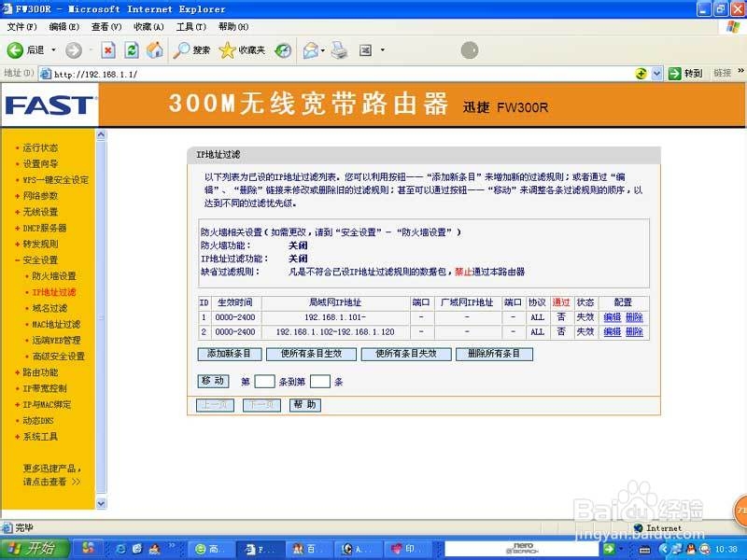Click the green Go (转到) arrow button
This screenshot has height=560, width=747.
pyautogui.click(x=674, y=74)
